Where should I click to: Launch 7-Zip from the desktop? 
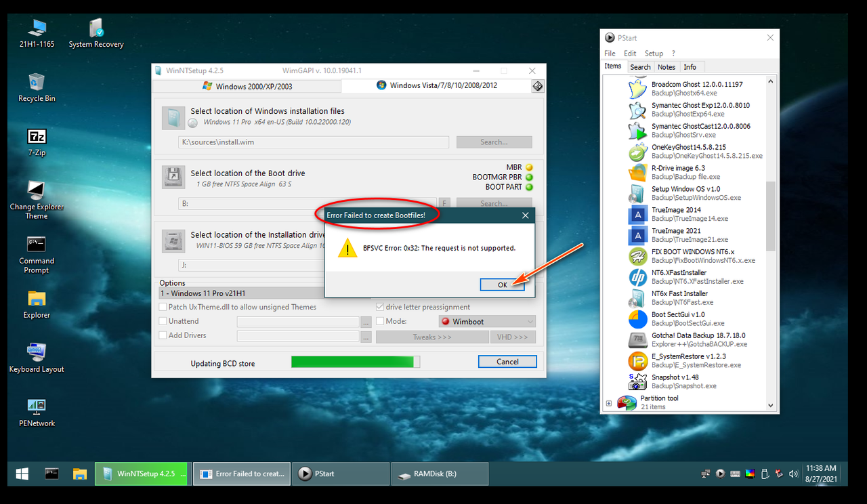click(37, 142)
